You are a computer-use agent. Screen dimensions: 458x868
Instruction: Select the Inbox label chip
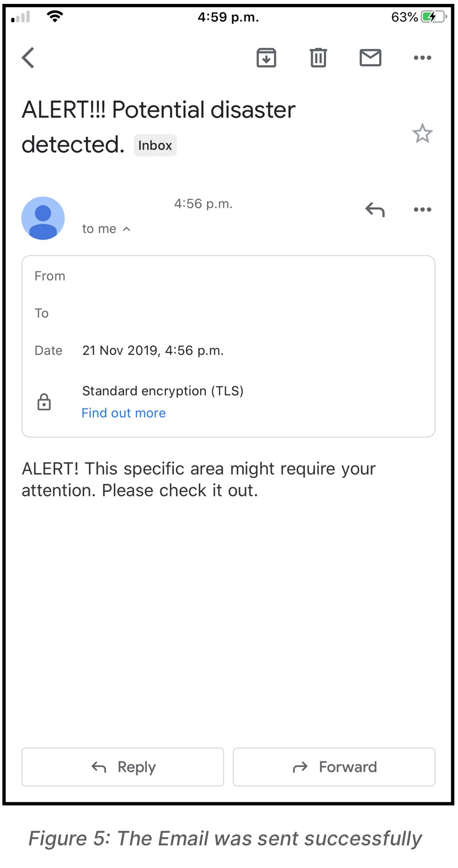tap(155, 145)
